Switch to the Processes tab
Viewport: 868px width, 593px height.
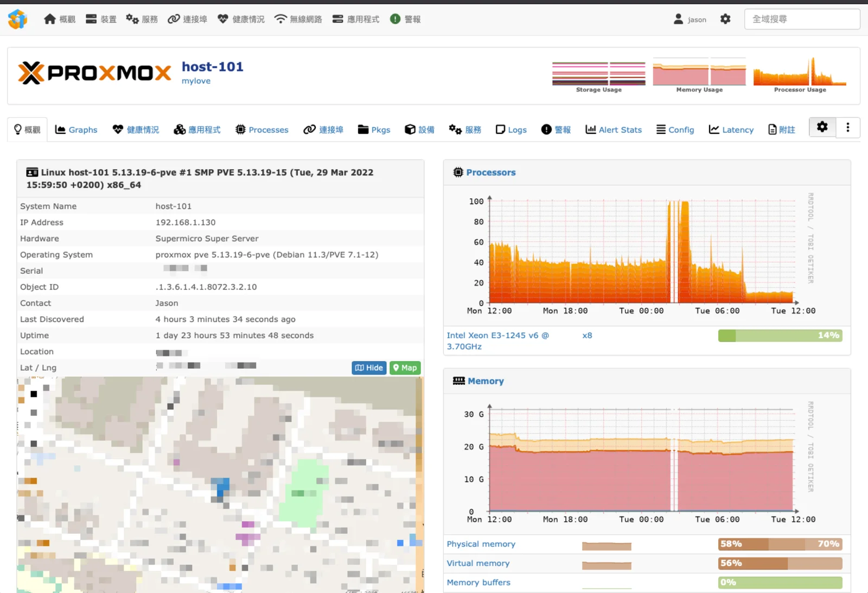[262, 130]
